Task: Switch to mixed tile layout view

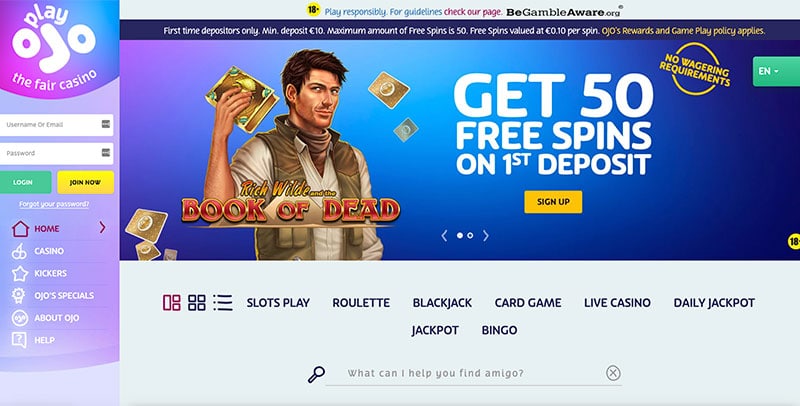Action: [x=171, y=302]
